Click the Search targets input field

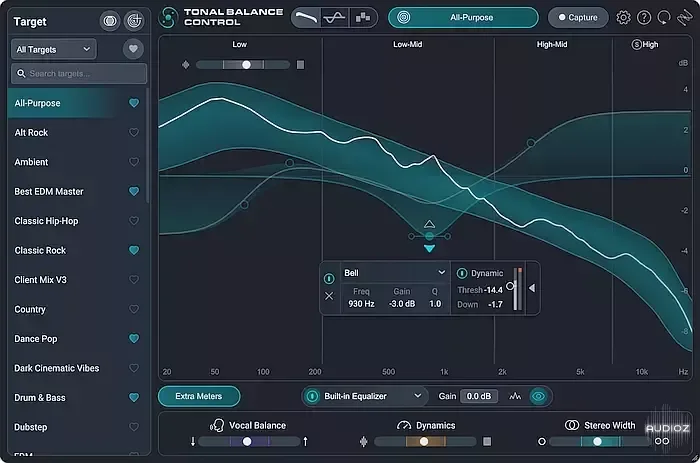click(x=79, y=73)
